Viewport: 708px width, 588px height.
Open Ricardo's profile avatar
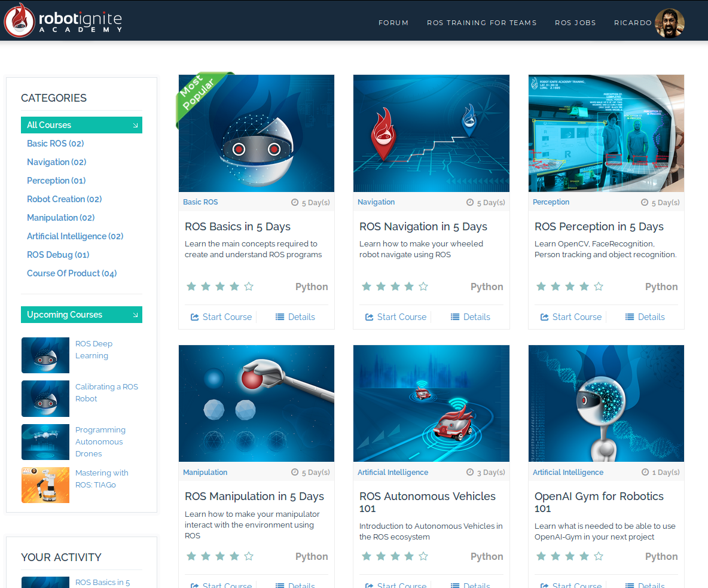(670, 23)
